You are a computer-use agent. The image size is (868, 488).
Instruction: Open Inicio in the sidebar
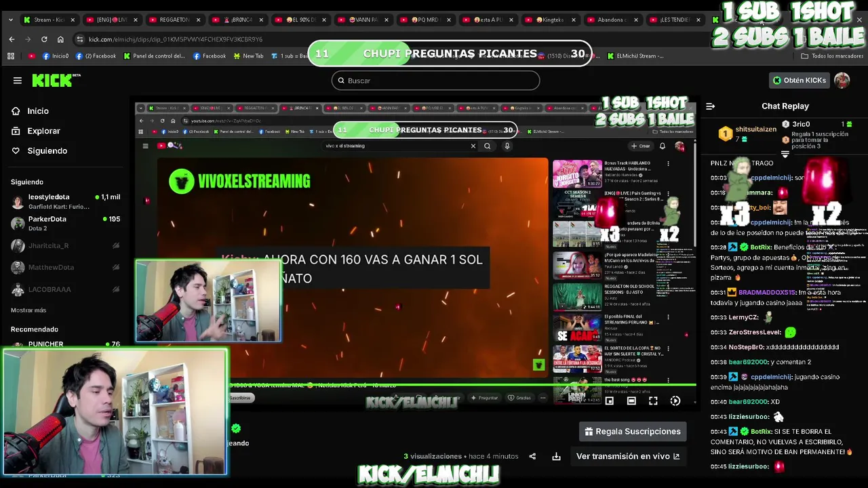[38, 111]
